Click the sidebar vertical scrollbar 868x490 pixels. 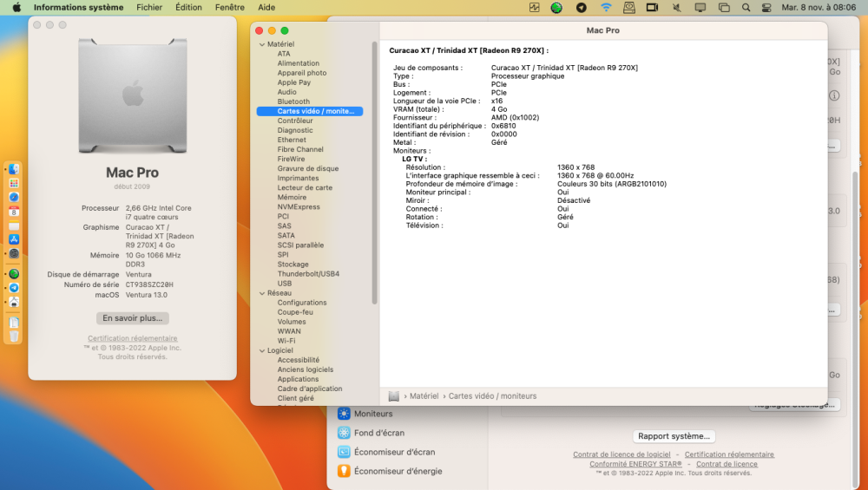375,173
